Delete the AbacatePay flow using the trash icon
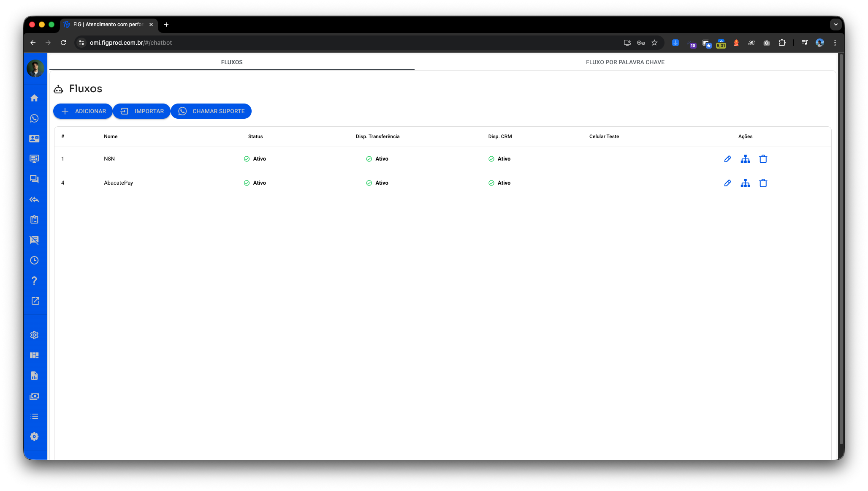Image resolution: width=868 pixels, height=491 pixels. 763,183
